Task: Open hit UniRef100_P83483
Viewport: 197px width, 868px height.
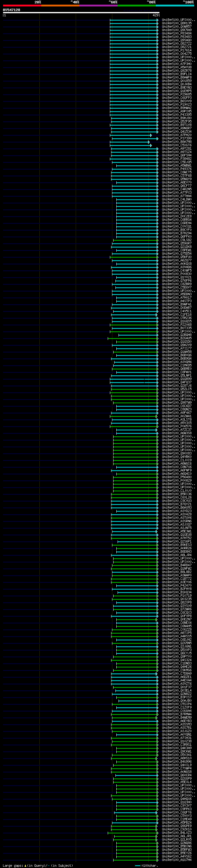Action: 177,37
